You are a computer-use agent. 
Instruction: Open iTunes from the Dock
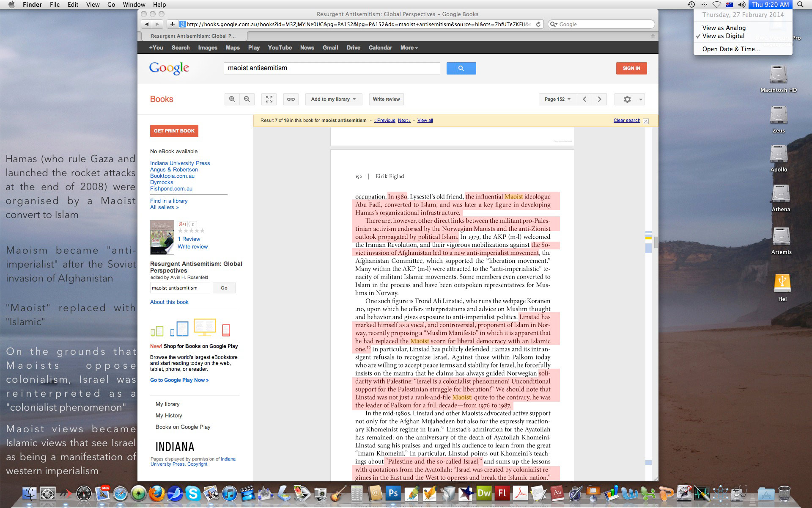click(x=229, y=493)
